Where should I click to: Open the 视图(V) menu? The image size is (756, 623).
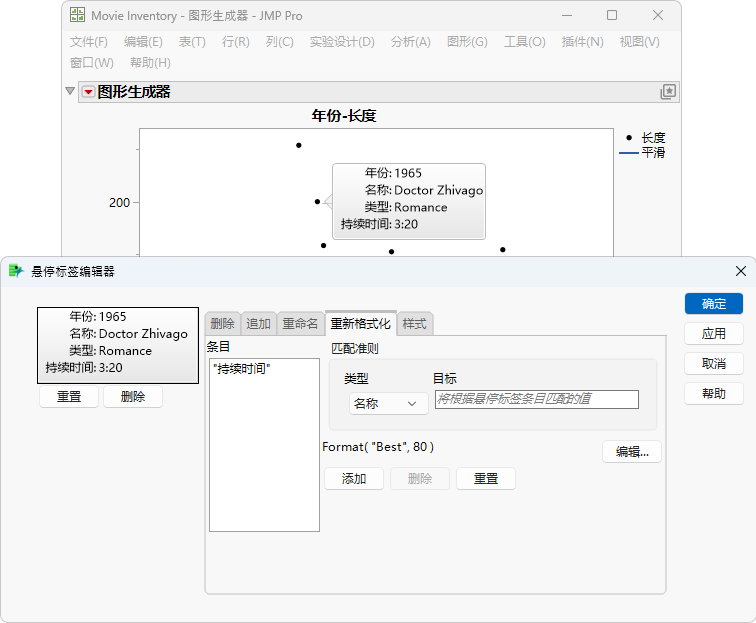pos(639,42)
